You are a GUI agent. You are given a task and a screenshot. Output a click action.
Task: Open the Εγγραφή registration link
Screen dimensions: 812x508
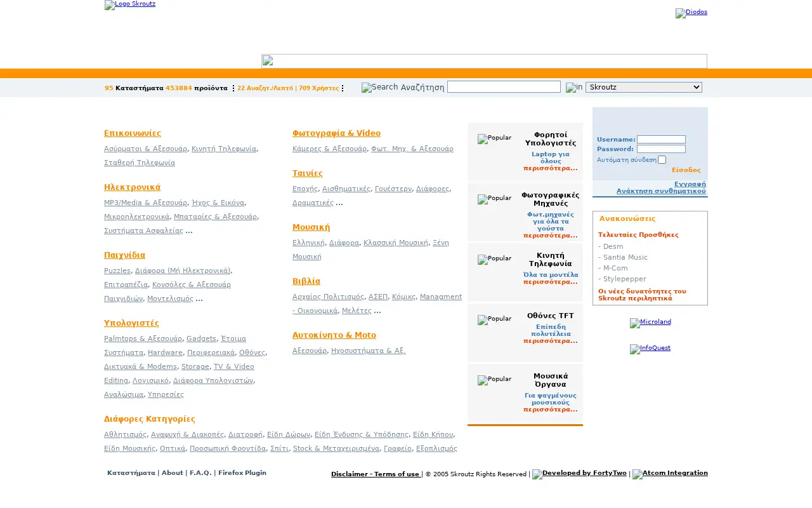pos(690,184)
